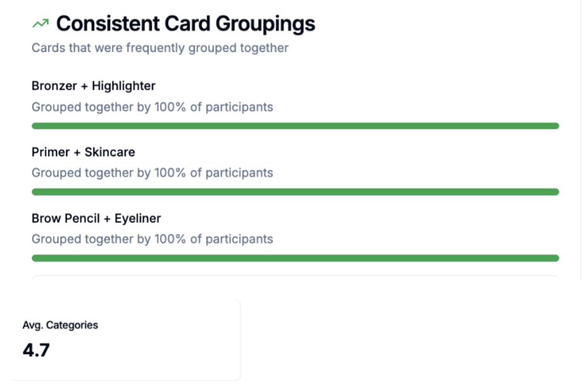The height and width of the screenshot is (384, 588).
Task: Select the word Skincare in second grouping
Action: (x=110, y=152)
